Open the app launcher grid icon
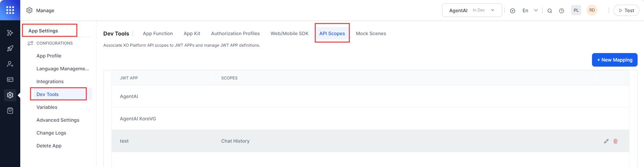This screenshot has height=167, width=644. point(10,10)
